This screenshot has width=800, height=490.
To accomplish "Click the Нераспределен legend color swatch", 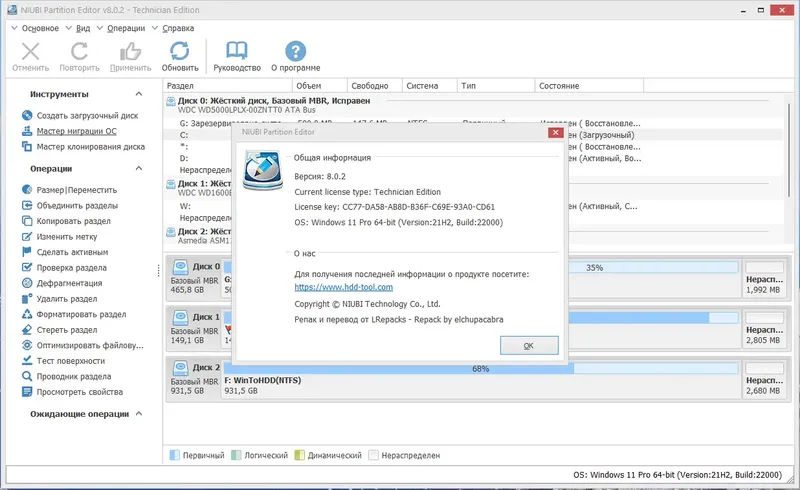I will [373, 455].
